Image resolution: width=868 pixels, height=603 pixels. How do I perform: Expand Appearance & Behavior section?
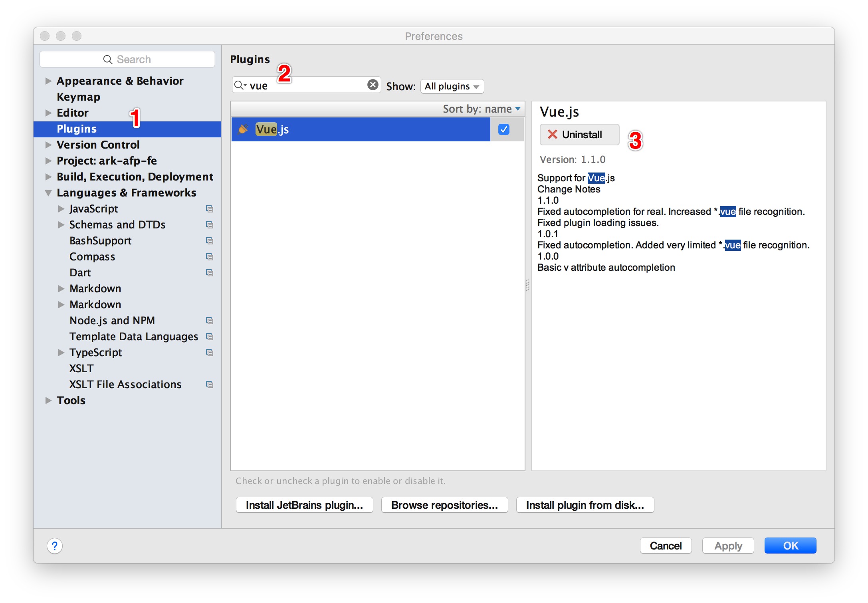pyautogui.click(x=48, y=81)
